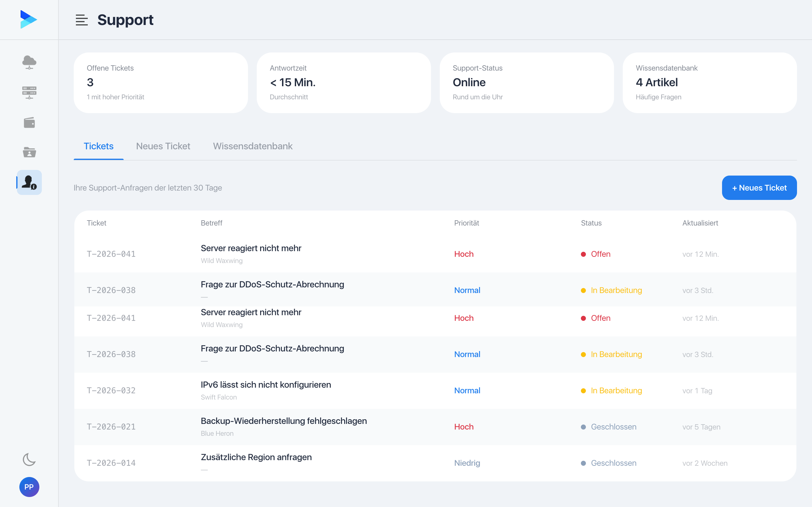Click the Offene Tickets summary card
The height and width of the screenshot is (507, 812).
[x=161, y=82]
